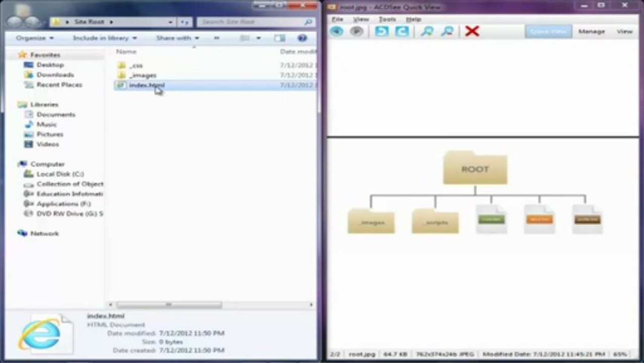
Task: Open Local Disk (C:)
Action: pyautogui.click(x=60, y=174)
